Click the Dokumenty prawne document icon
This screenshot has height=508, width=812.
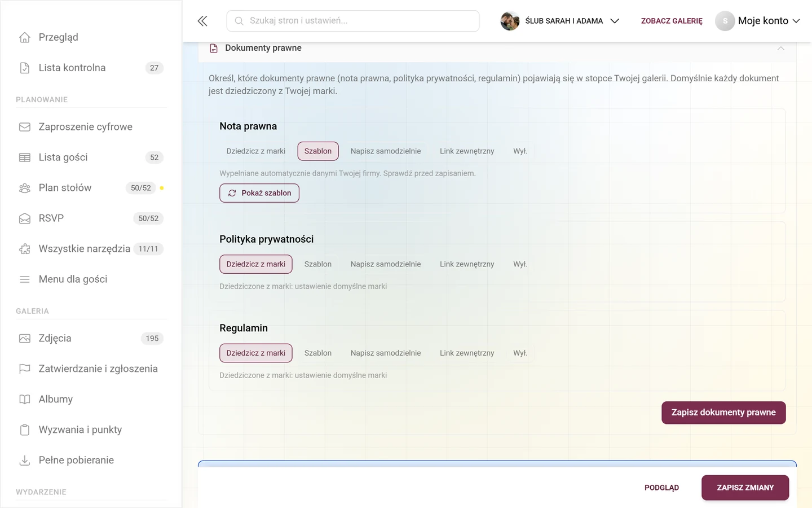tap(214, 49)
